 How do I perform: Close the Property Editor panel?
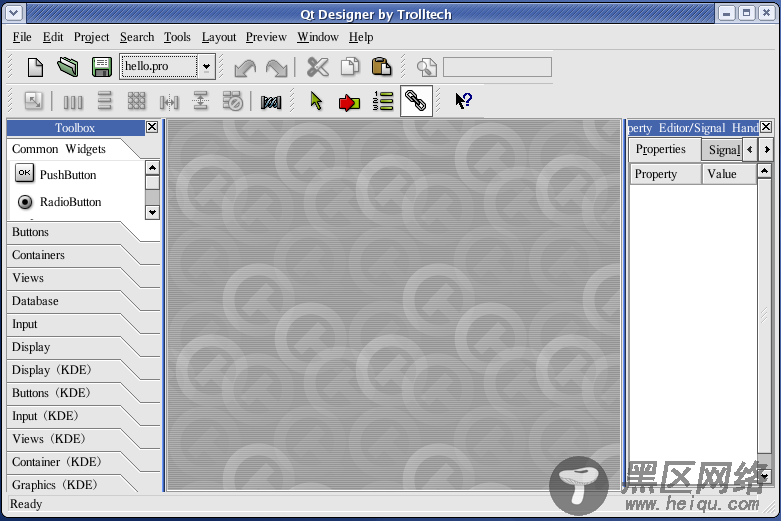(x=766, y=127)
